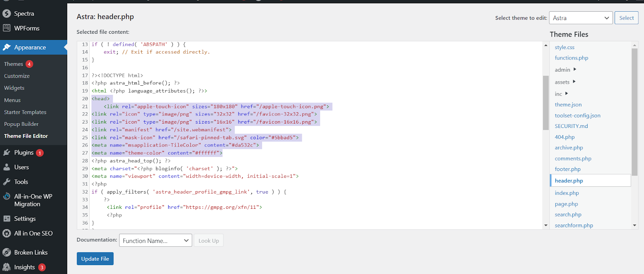Screen dimensions: 644x274
Task: Open SECURITY.md theme file
Action: coord(571,126)
